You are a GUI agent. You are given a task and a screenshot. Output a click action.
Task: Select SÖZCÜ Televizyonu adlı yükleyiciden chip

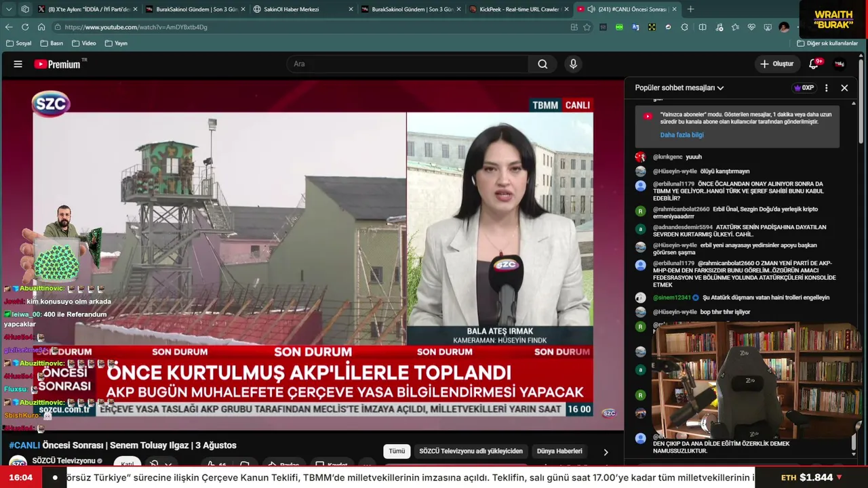coord(471,451)
